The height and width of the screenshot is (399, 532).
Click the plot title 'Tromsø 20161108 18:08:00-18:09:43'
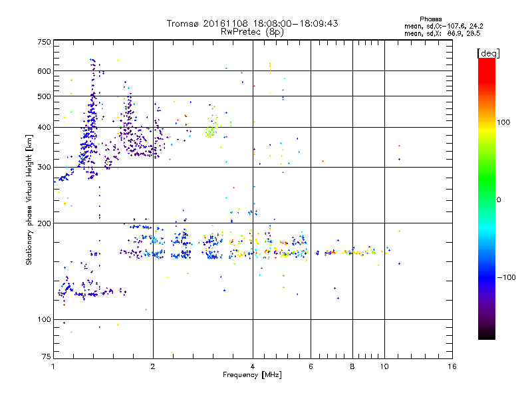click(x=252, y=23)
